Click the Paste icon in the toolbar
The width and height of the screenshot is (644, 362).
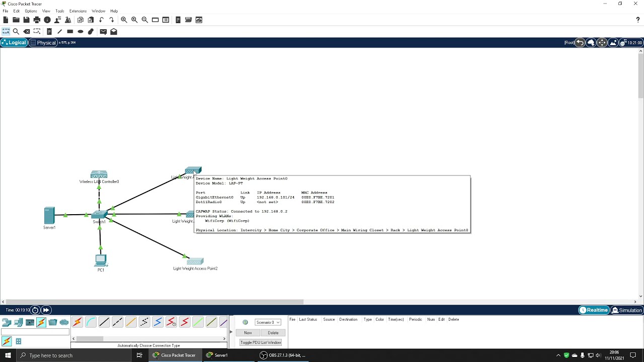point(91,20)
